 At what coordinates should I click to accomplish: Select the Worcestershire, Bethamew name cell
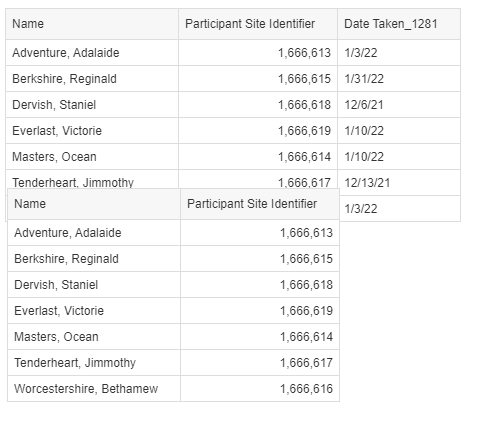click(94, 389)
